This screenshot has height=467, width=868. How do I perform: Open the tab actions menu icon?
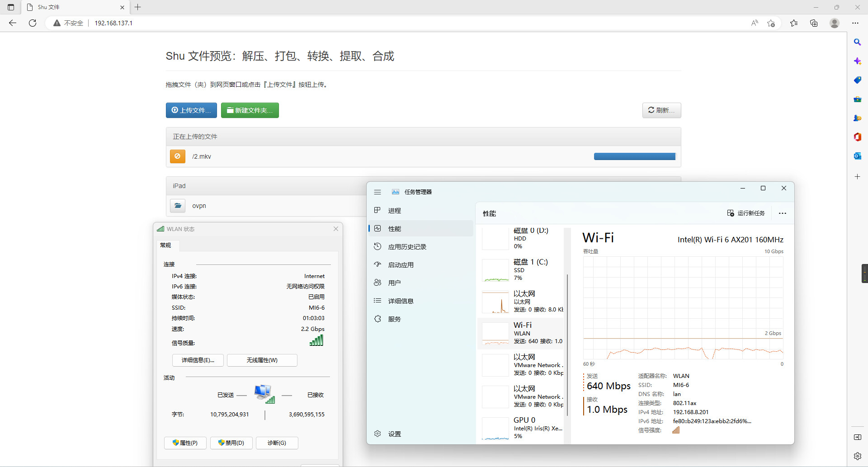click(11, 7)
